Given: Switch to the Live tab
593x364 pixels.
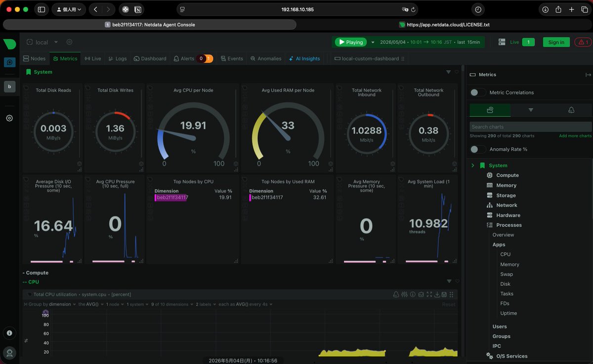Looking at the screenshot, I should (92, 58).
